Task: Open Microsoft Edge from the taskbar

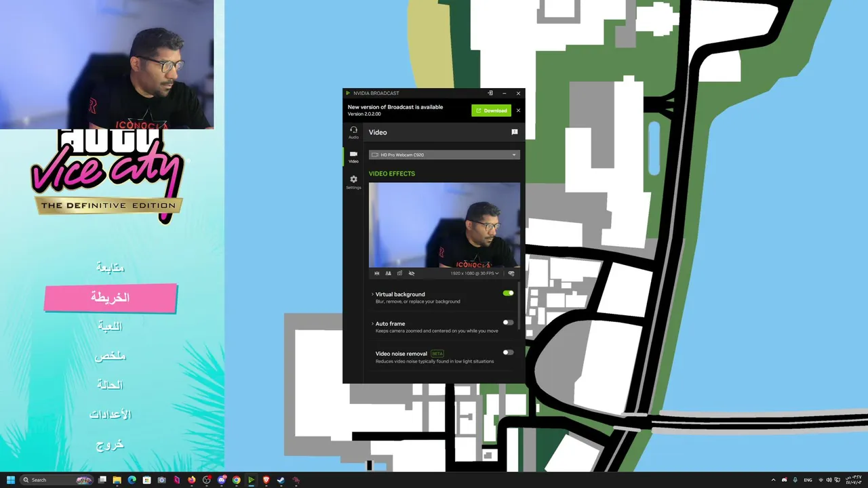Action: 132,480
